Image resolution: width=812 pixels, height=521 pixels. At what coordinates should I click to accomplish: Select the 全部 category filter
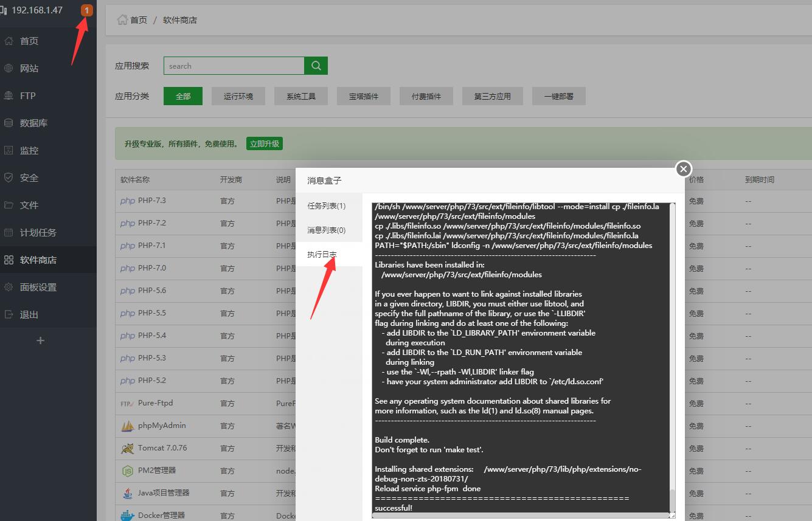[183, 96]
